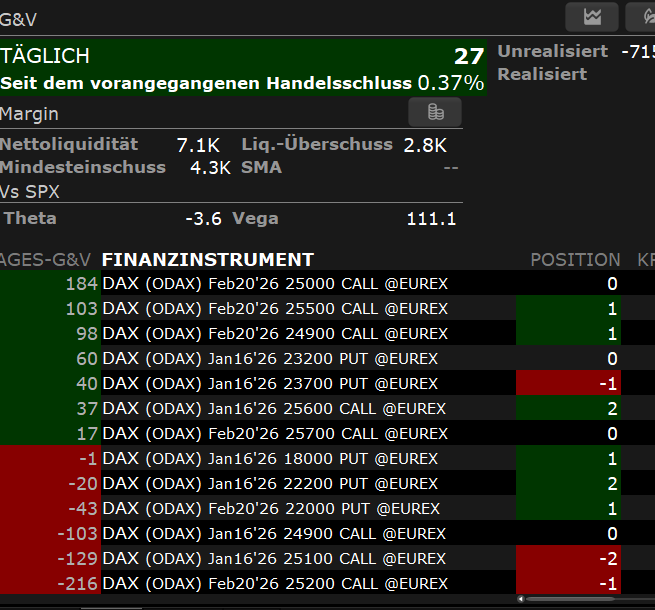Select DAX Feb20'26 25200 CALL instrument
The image size is (655, 610).
275,584
